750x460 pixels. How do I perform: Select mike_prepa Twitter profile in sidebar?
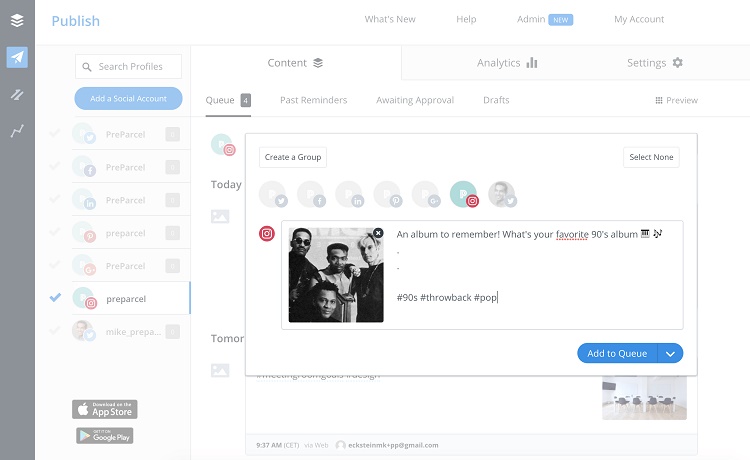[x=131, y=331]
